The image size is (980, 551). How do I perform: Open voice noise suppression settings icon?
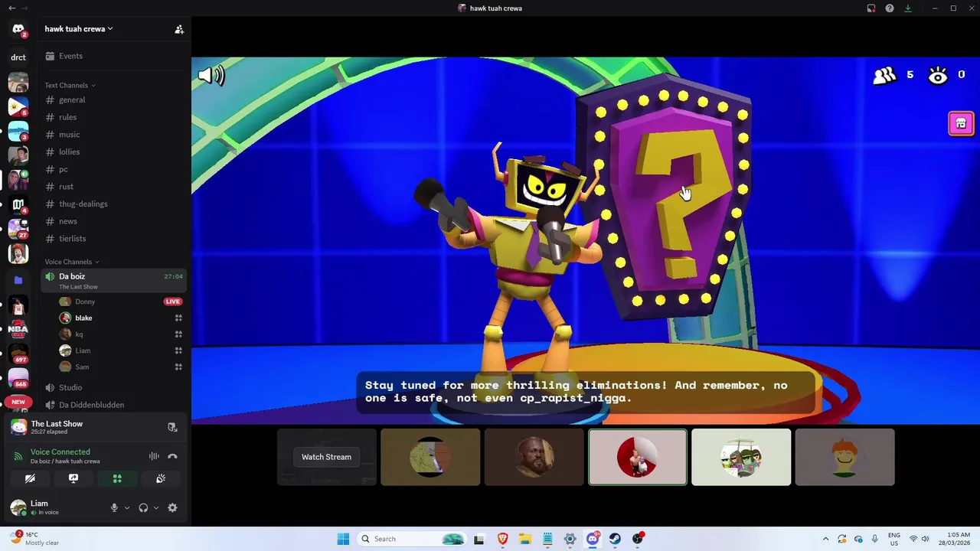click(154, 456)
